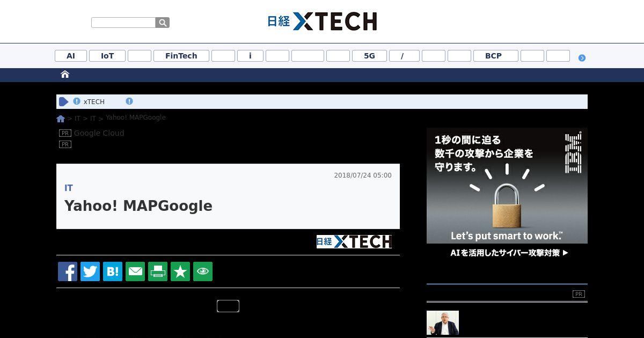Open the Google Cloud PR link
Viewport: 644px width, 338px height.
(99, 133)
